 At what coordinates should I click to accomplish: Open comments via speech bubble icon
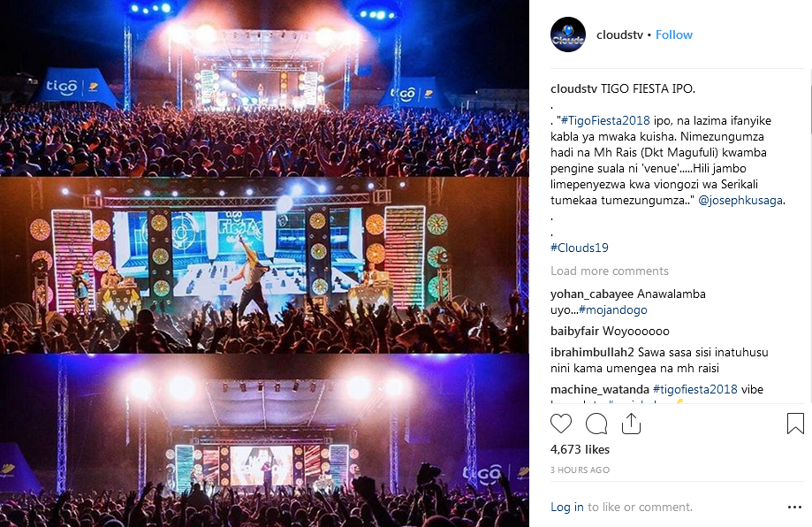[x=596, y=424]
